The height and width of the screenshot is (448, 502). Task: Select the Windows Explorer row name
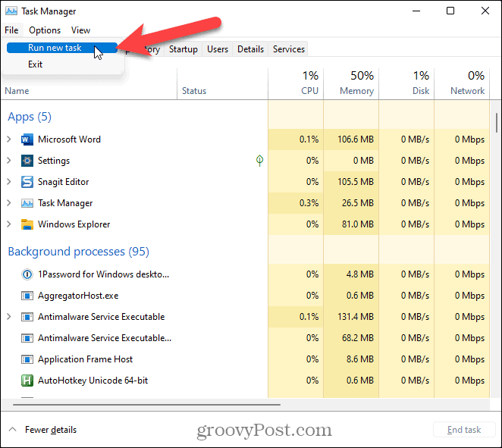[74, 224]
